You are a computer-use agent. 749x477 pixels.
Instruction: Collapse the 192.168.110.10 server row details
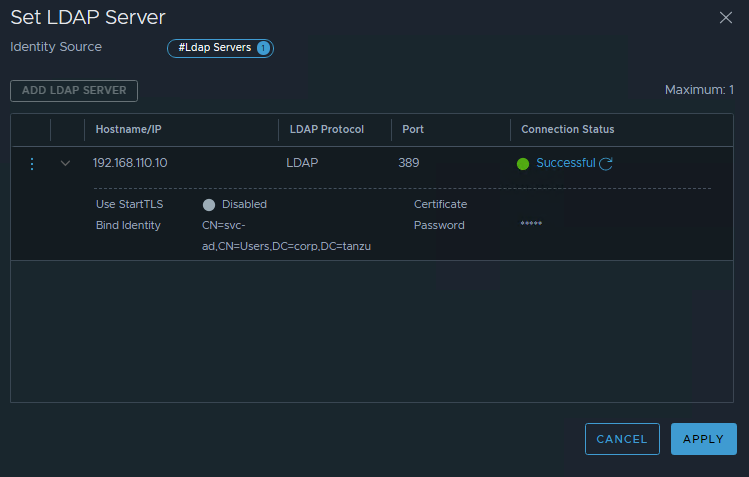pos(66,163)
